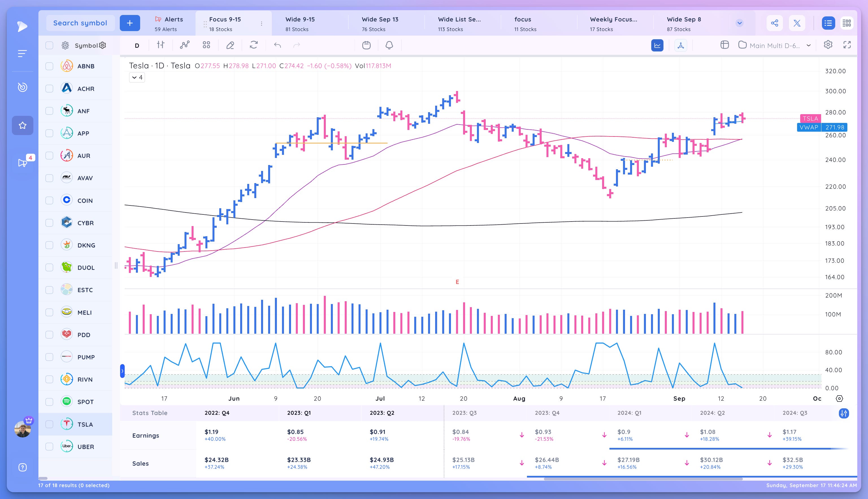Check the DUOL row checkbox
Image resolution: width=868 pixels, height=499 pixels.
click(x=49, y=268)
